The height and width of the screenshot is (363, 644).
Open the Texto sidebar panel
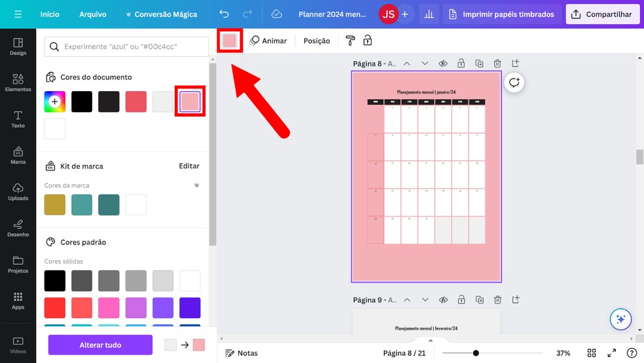[18, 119]
